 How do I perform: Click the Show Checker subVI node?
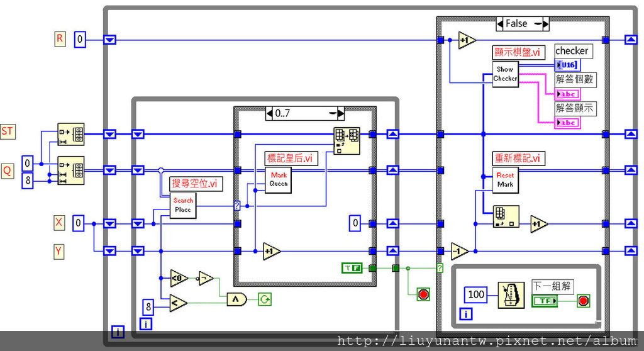click(x=505, y=74)
